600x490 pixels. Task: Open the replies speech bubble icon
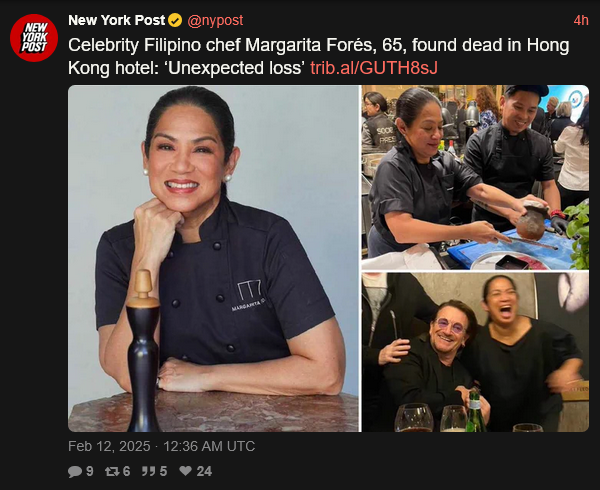pos(75,471)
